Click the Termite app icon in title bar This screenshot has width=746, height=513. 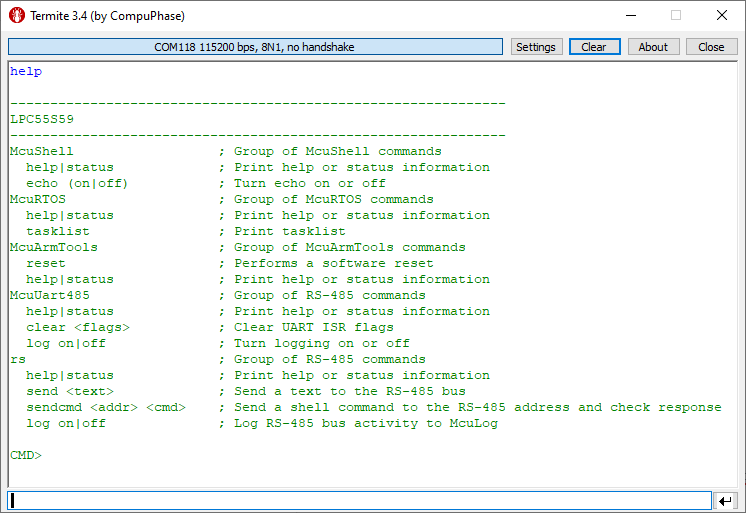pyautogui.click(x=17, y=16)
